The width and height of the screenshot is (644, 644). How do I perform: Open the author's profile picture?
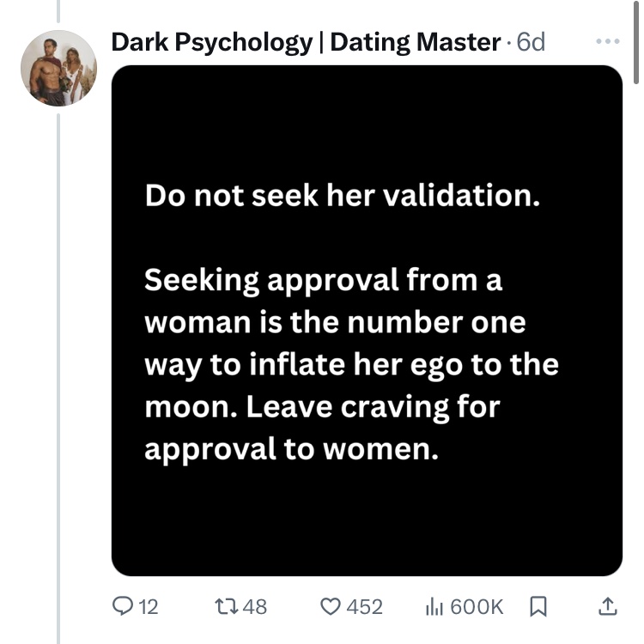point(58,68)
